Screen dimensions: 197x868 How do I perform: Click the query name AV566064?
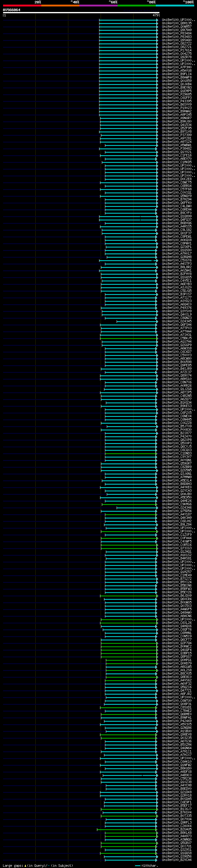tap(11, 10)
